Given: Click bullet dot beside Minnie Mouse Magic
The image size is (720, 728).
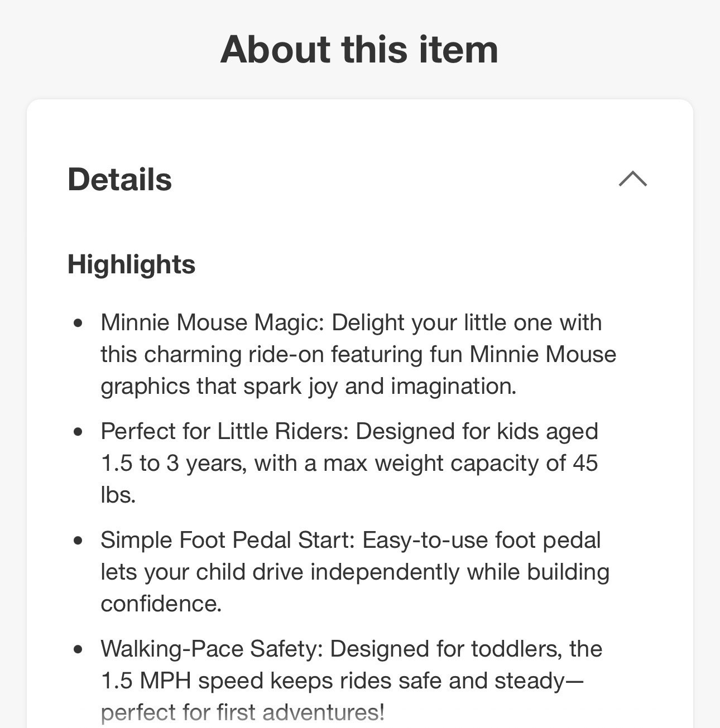Looking at the screenshot, I should tap(78, 323).
